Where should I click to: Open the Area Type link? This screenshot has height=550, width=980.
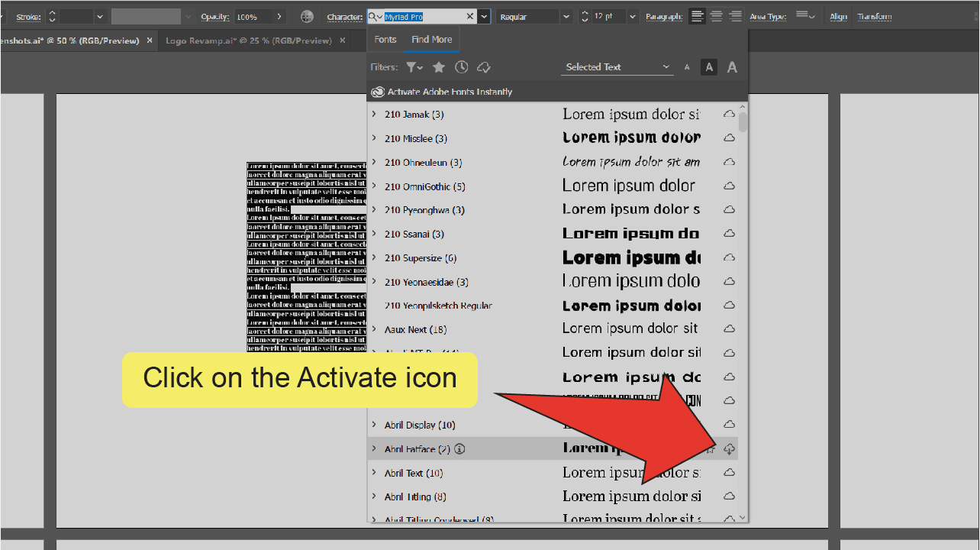(768, 17)
